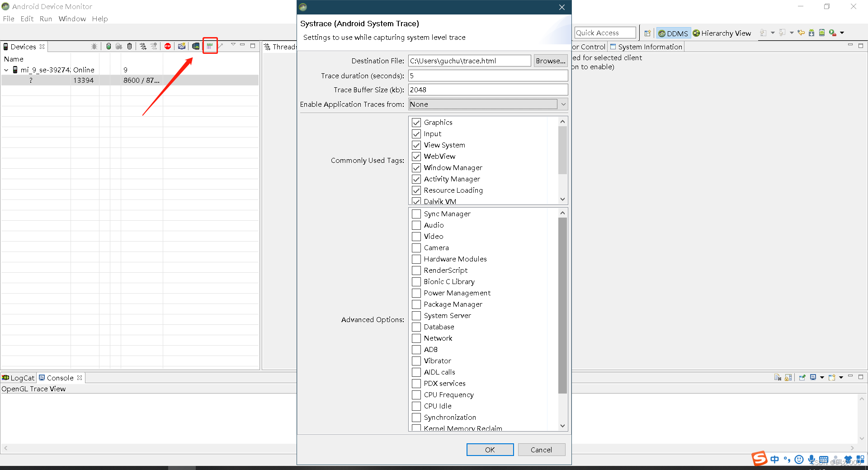Click the Systrace capture toolbar icon
This screenshot has height=470, width=868.
click(x=210, y=46)
